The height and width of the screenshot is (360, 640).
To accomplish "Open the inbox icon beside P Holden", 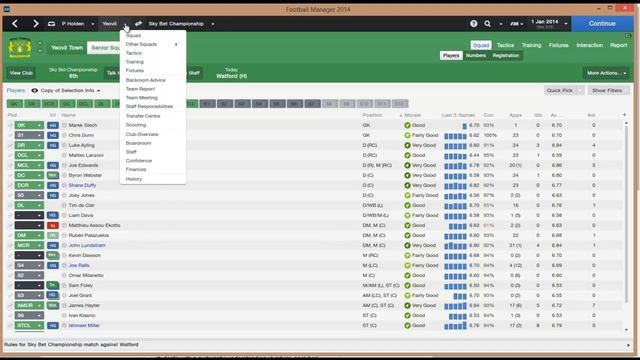I will (51, 24).
